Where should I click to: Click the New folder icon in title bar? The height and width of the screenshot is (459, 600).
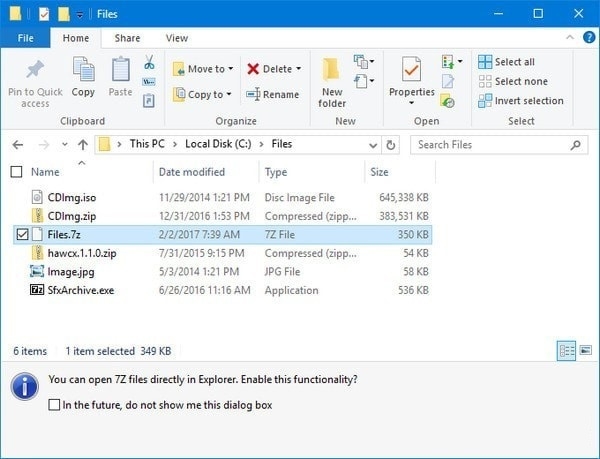pos(64,14)
